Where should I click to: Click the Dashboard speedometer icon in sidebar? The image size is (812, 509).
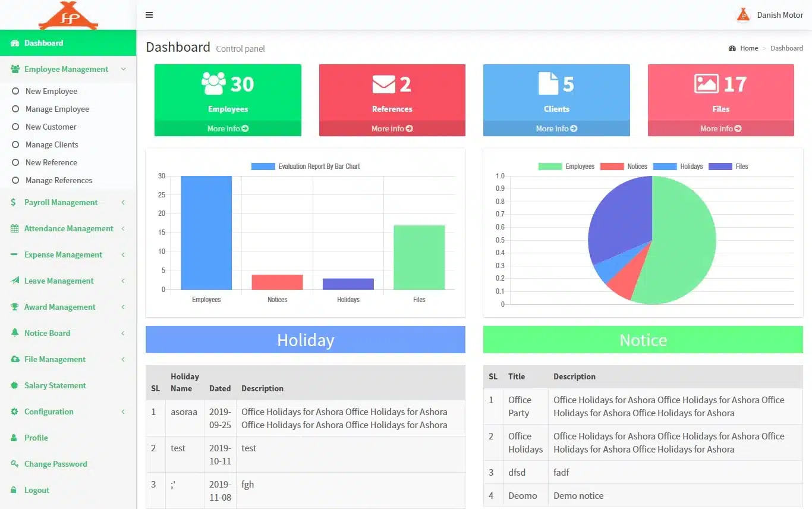(15, 43)
